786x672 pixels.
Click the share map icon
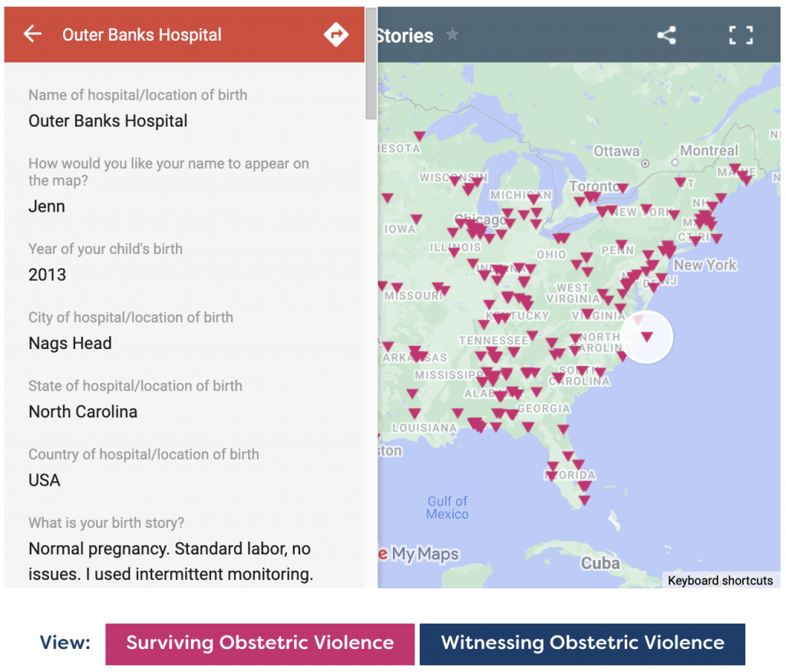666,35
